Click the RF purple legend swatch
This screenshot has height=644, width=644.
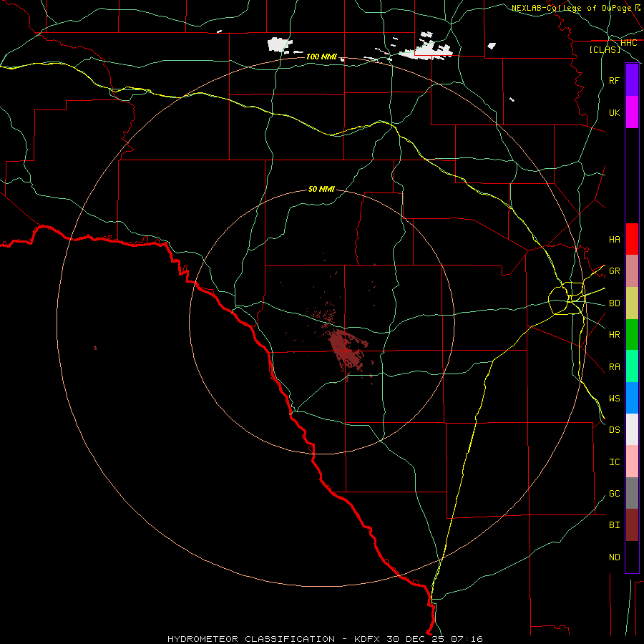(632, 80)
